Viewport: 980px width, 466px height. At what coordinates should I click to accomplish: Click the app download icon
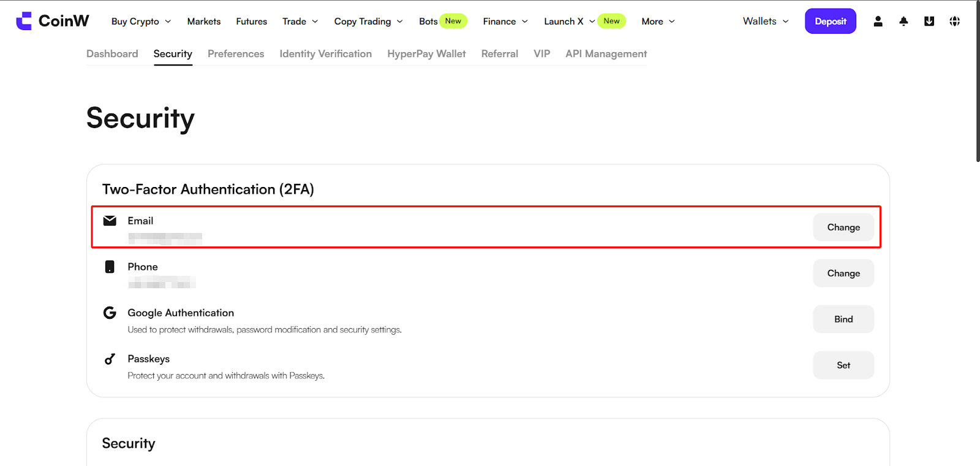pyautogui.click(x=929, y=21)
